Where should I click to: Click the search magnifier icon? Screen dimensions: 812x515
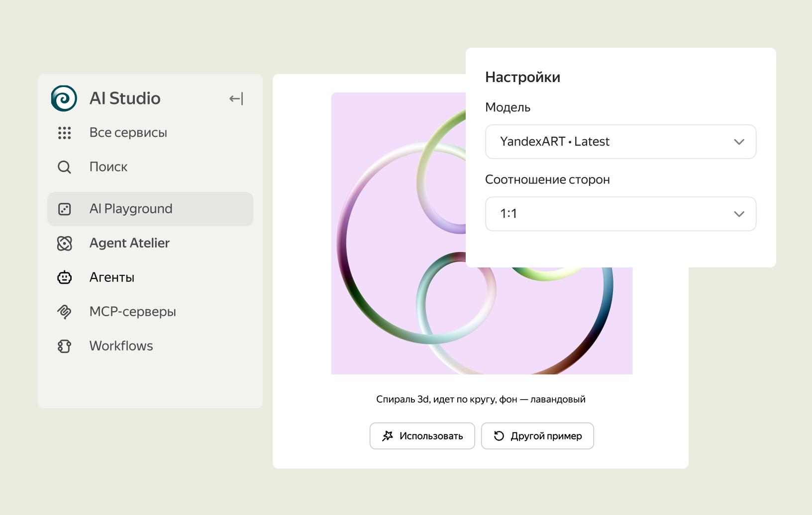(x=64, y=167)
